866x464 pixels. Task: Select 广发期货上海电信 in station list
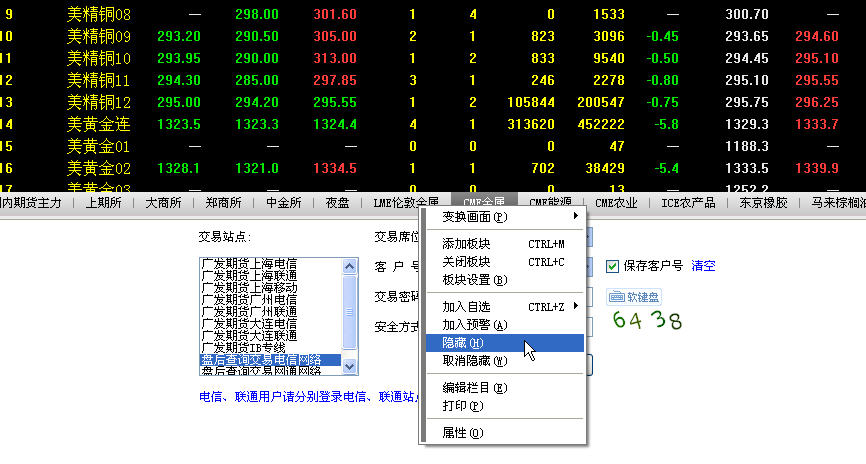coord(249,264)
